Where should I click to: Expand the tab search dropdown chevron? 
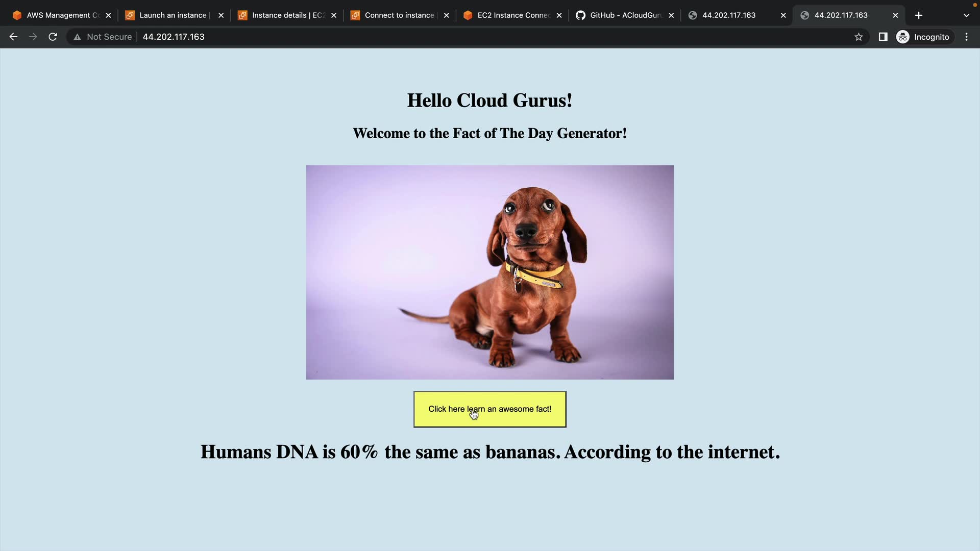coord(966,15)
